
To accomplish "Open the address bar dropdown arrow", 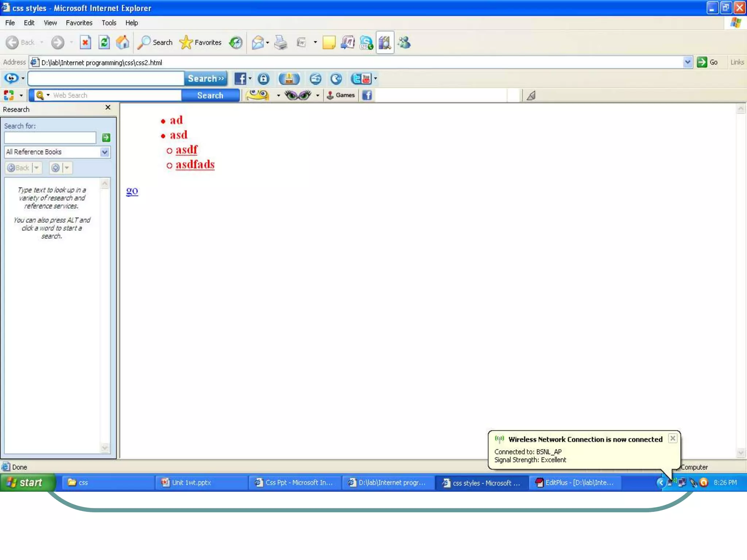I will coord(687,62).
